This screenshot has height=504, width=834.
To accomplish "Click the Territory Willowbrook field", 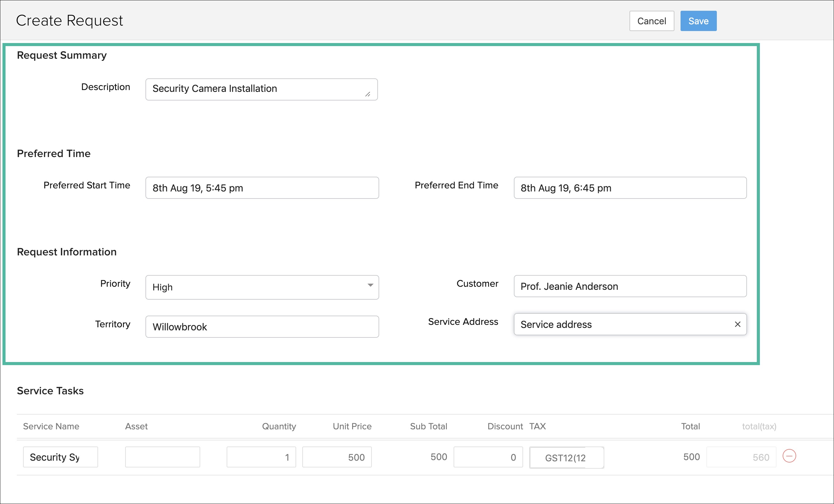I will point(262,327).
